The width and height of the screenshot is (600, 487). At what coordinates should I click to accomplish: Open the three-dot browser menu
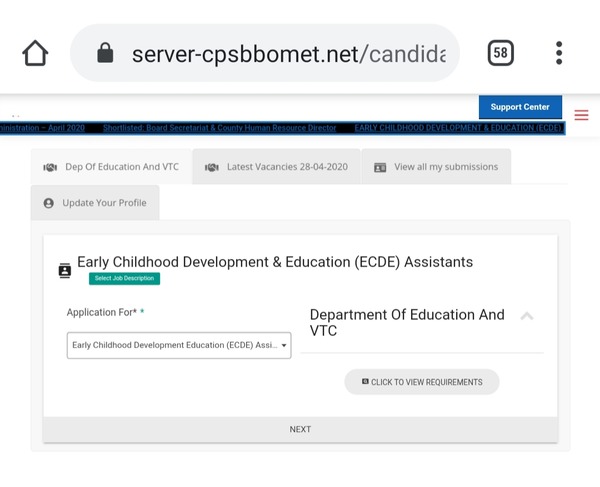pos(559,53)
